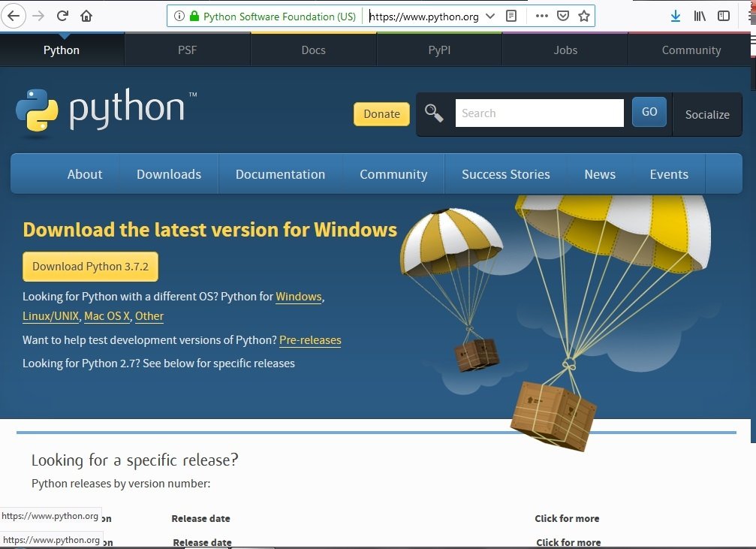Switch to the PSF top tab
This screenshot has width=756, height=549.
click(187, 50)
